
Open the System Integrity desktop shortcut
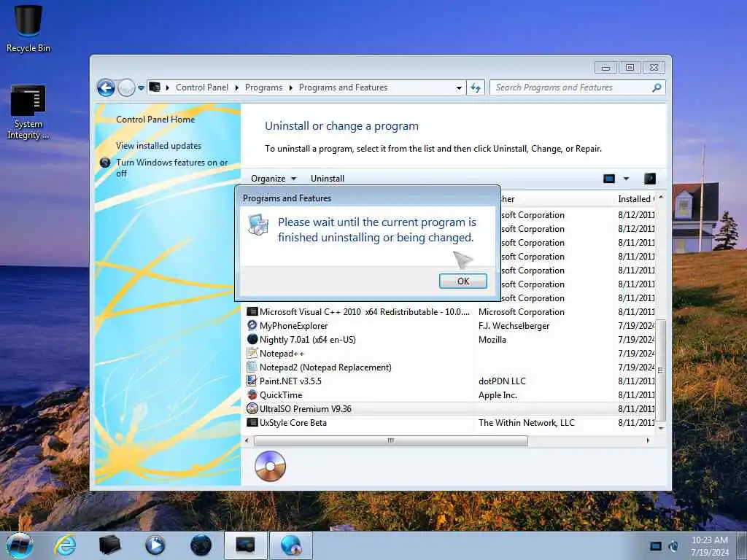[28, 112]
